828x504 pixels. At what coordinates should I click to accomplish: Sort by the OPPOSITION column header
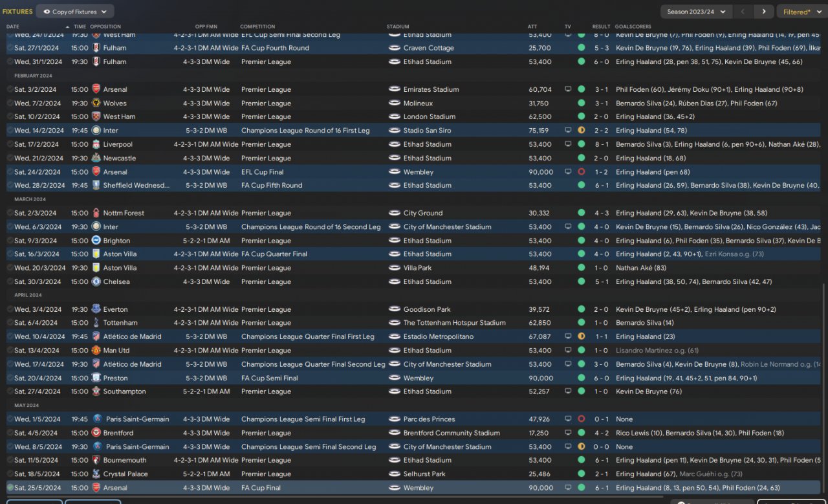tap(105, 27)
